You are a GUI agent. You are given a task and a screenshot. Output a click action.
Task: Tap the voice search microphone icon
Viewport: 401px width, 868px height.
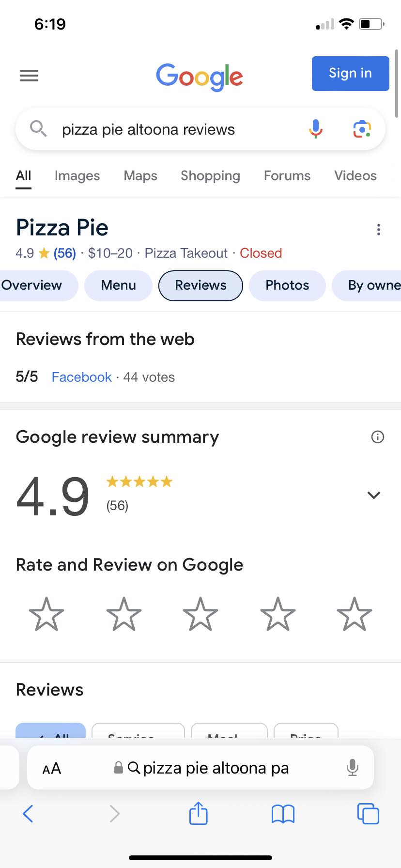point(316,129)
